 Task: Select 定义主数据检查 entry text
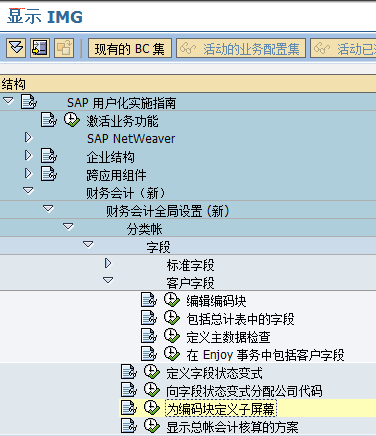click(228, 337)
